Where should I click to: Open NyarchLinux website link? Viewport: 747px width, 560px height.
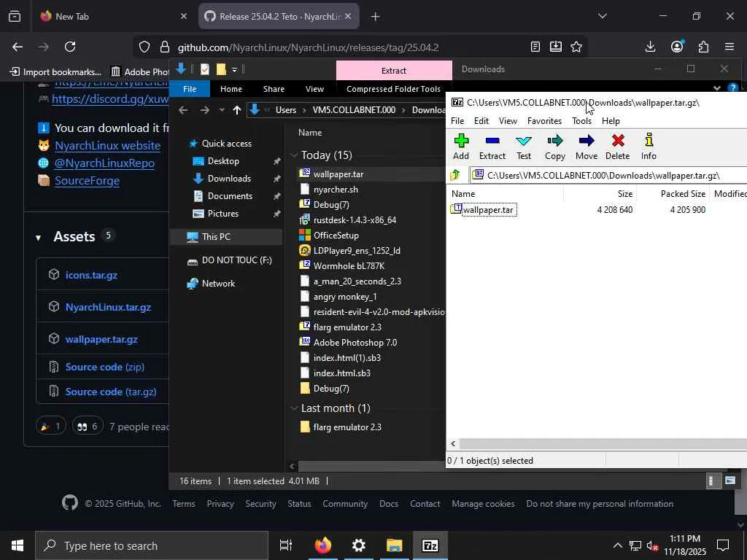pos(108,146)
